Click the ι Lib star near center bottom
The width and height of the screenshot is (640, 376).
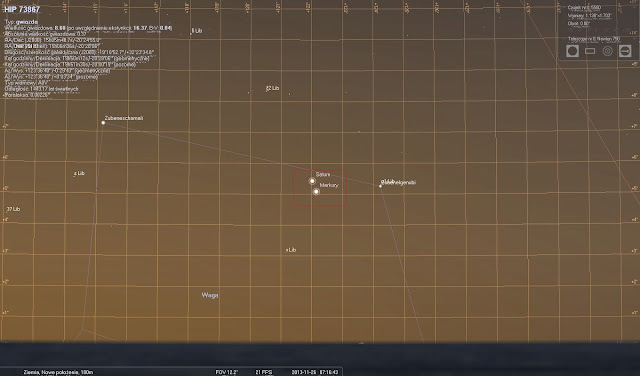(291, 250)
